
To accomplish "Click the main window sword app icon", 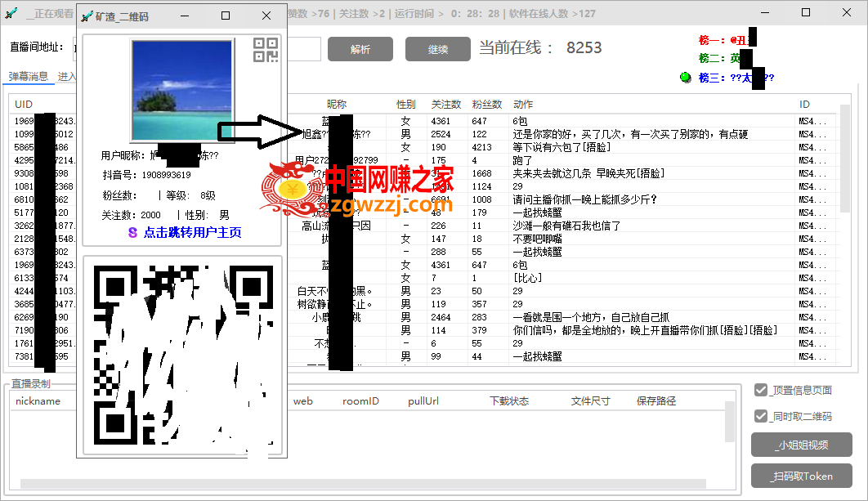I will pyautogui.click(x=11, y=13).
